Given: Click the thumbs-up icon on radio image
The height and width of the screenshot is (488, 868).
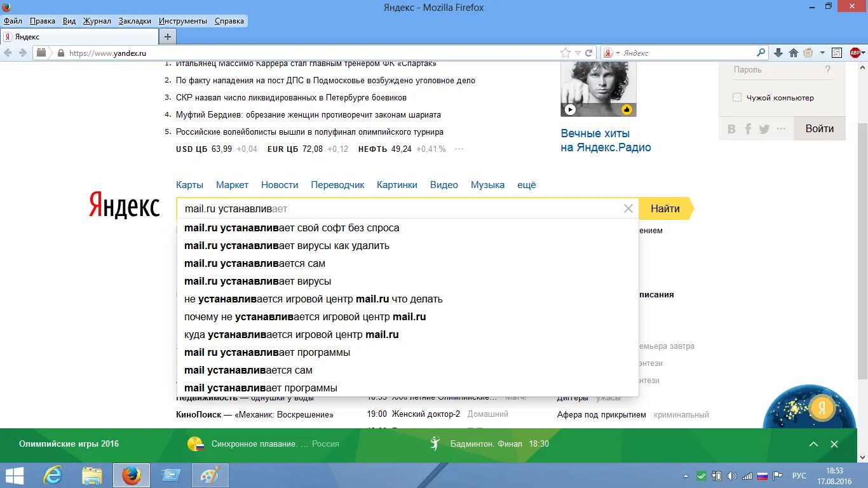Looking at the screenshot, I should coord(627,109).
